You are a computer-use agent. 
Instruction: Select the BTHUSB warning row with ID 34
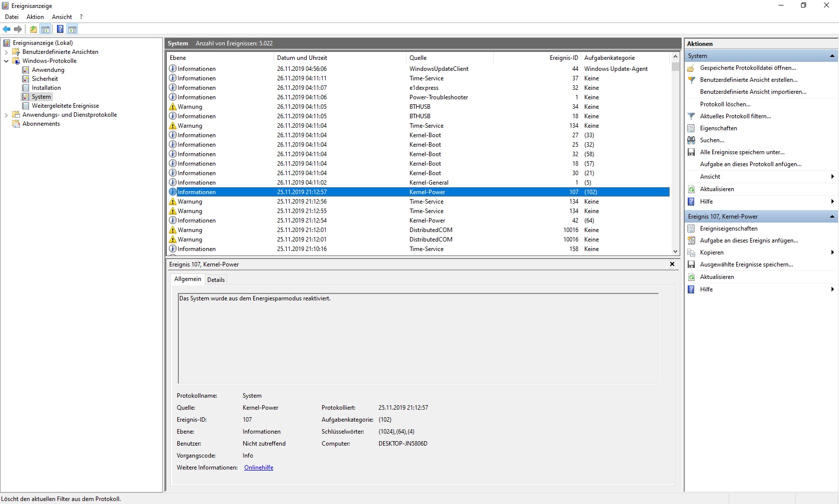click(419, 107)
